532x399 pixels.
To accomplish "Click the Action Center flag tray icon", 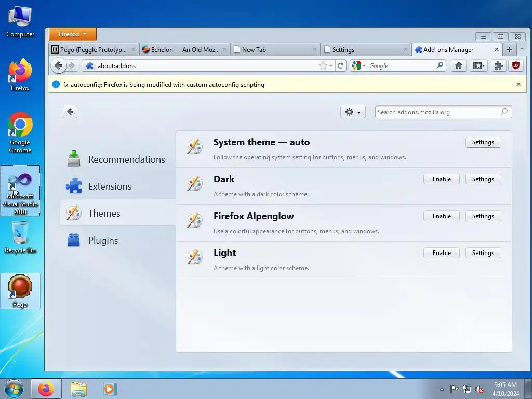I will 454,389.
